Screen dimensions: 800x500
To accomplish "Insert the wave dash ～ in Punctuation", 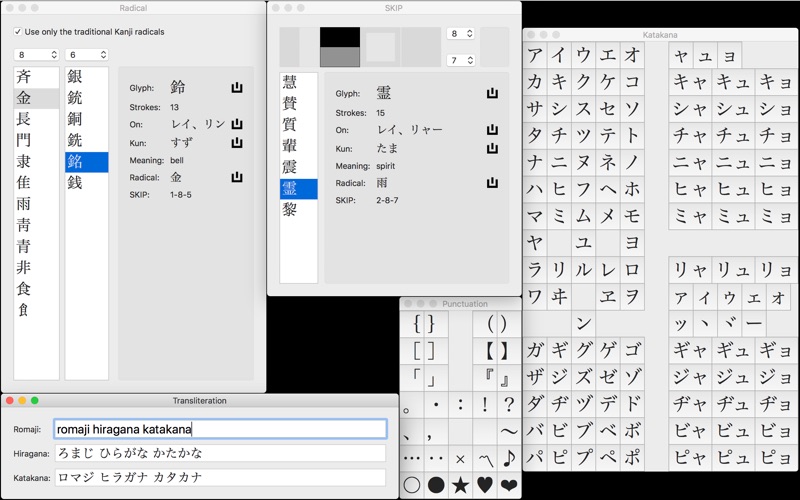I will [x=509, y=431].
